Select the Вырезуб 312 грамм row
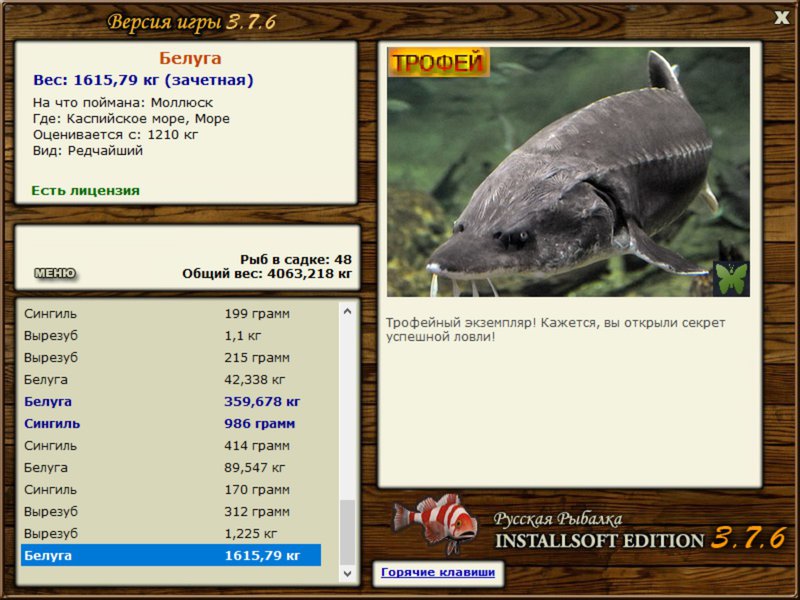Screen dimensions: 800x600 [171, 512]
